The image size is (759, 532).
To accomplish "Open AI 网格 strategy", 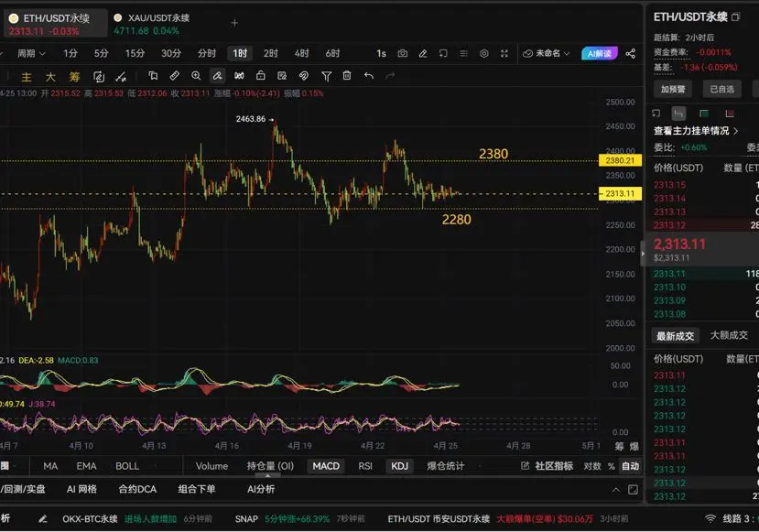I will tap(81, 489).
